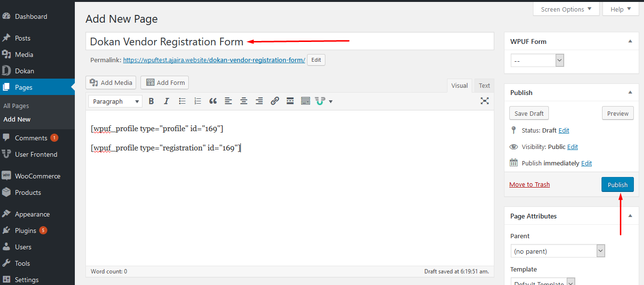This screenshot has height=285, width=644.
Task: Insert a bulleted list
Action: [x=182, y=101]
